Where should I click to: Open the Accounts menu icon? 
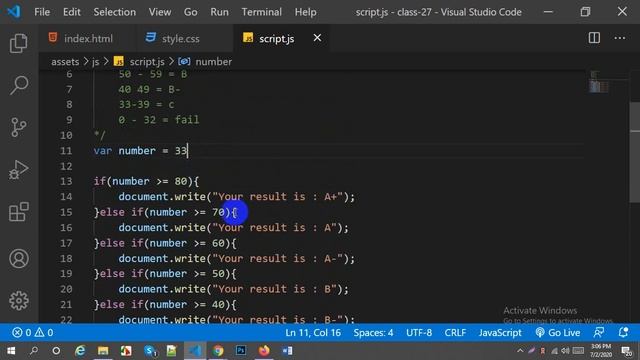tap(18, 258)
